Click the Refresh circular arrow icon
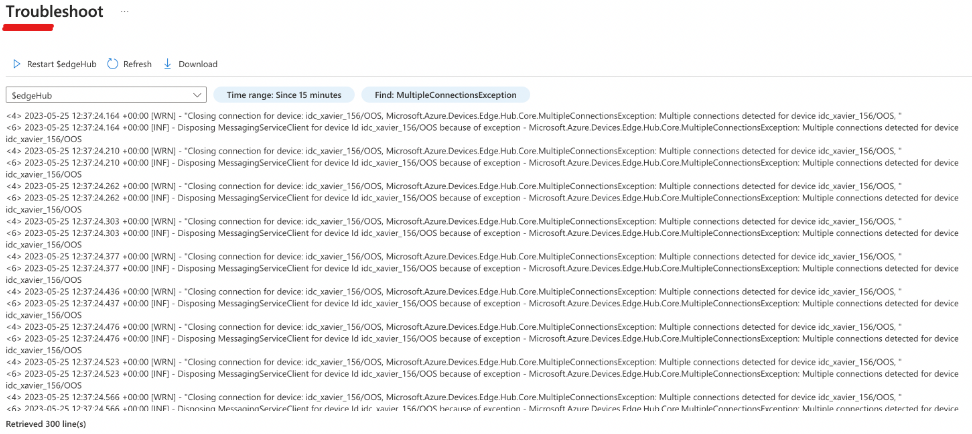The width and height of the screenshot is (972, 434). click(x=112, y=64)
